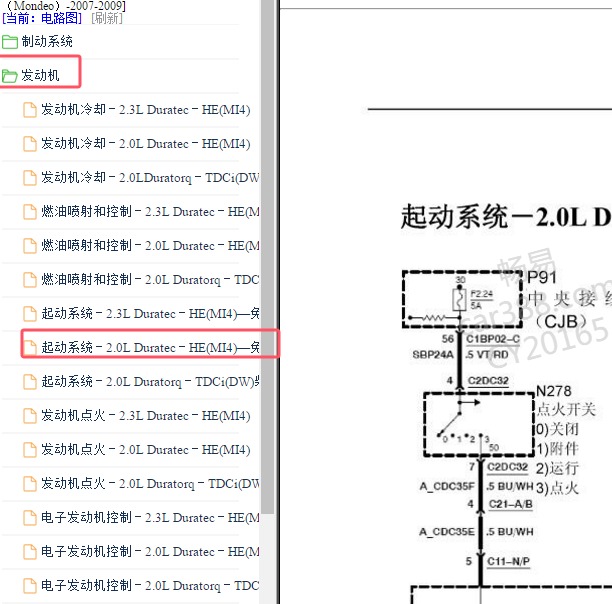Click the P91 junction box label
The width and height of the screenshot is (612, 604).
coord(541,277)
